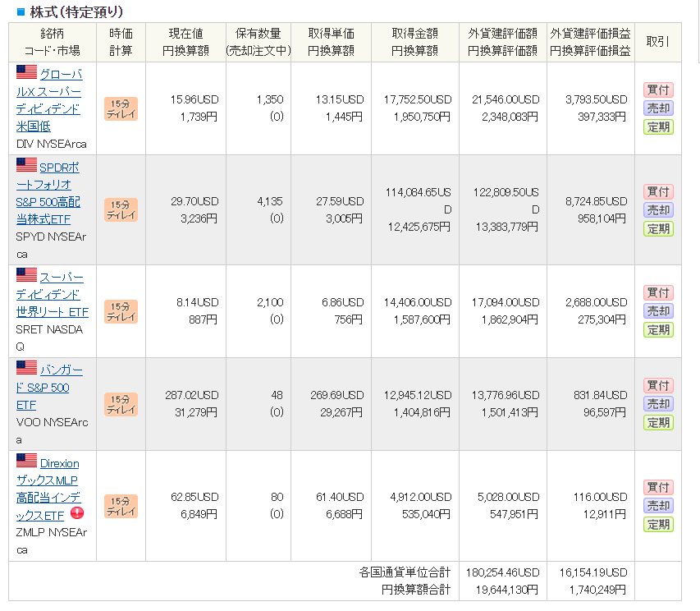The image size is (700, 611).
Task: Click the 取得単価 円換算額 column header
Action: click(332, 42)
